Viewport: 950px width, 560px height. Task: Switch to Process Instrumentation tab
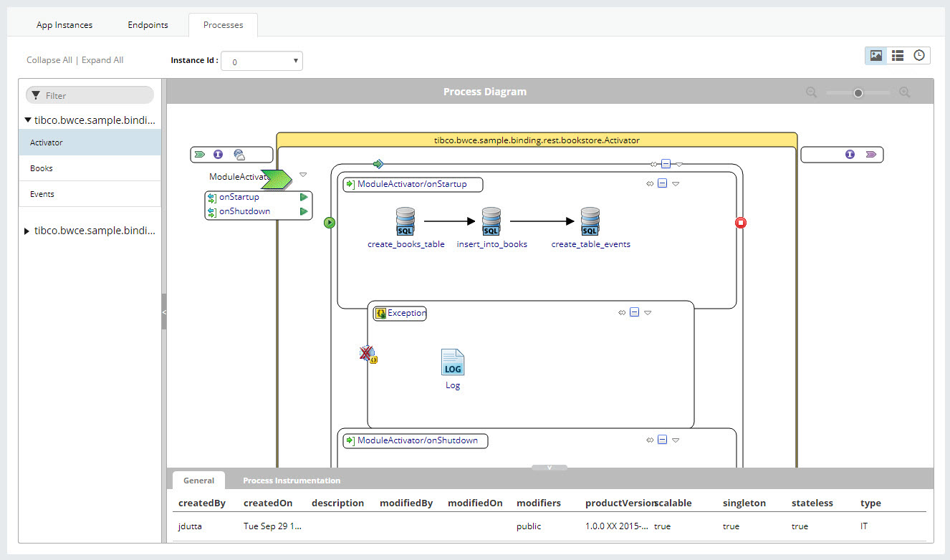(292, 481)
